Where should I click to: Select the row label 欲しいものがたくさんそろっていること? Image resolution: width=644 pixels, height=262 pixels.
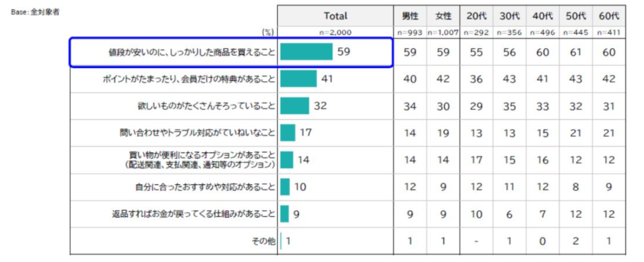click(206, 106)
